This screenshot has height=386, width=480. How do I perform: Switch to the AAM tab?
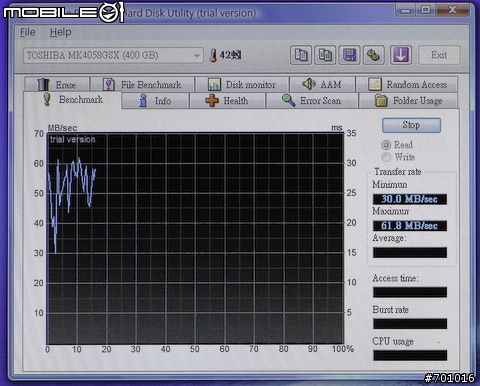[x=322, y=85]
